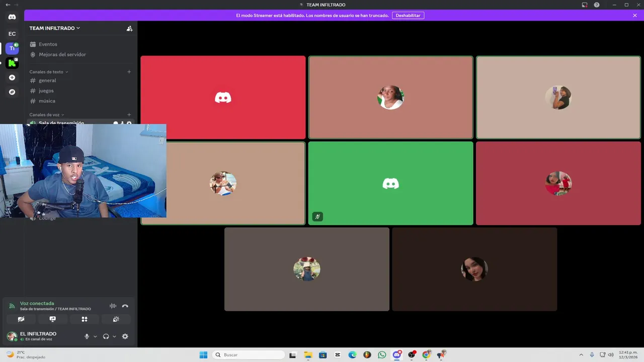644x362 pixels.
Task: Open the Eventos item
Action: pyautogui.click(x=80, y=44)
